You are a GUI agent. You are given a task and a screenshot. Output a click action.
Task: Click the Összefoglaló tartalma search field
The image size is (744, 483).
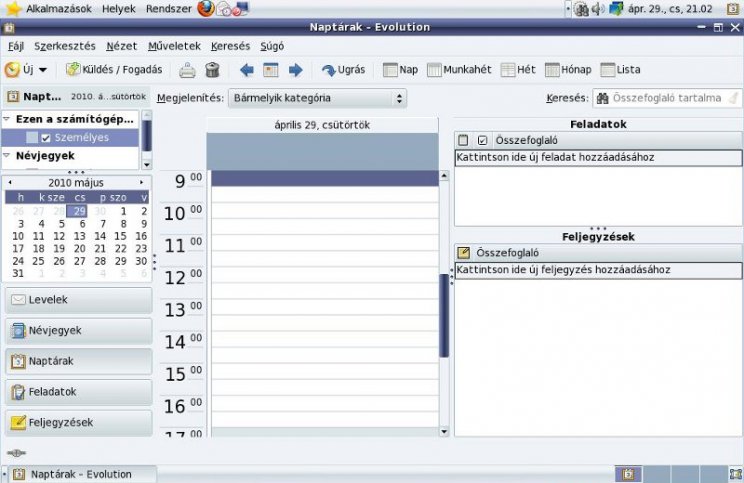(x=667, y=98)
